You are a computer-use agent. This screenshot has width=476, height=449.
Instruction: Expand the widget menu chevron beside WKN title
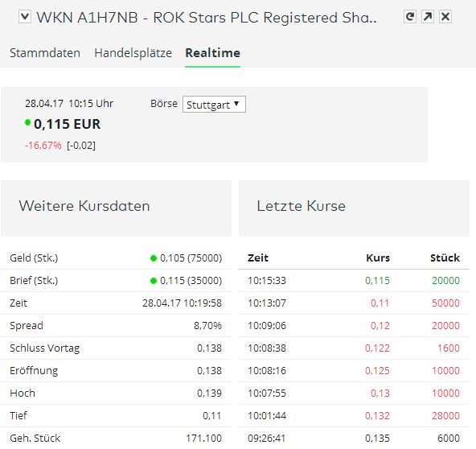25,17
